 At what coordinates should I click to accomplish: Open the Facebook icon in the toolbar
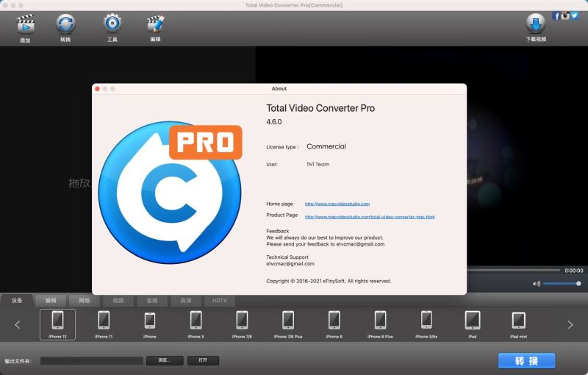(556, 15)
